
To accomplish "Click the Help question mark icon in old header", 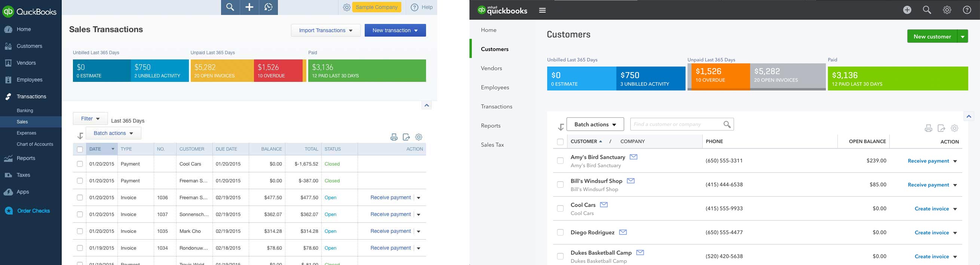I will pos(415,7).
